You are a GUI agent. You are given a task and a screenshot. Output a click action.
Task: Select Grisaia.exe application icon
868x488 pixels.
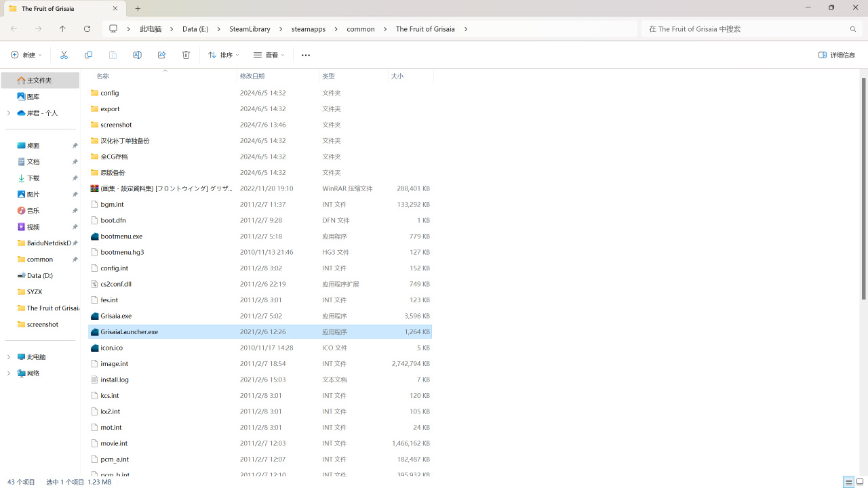95,316
